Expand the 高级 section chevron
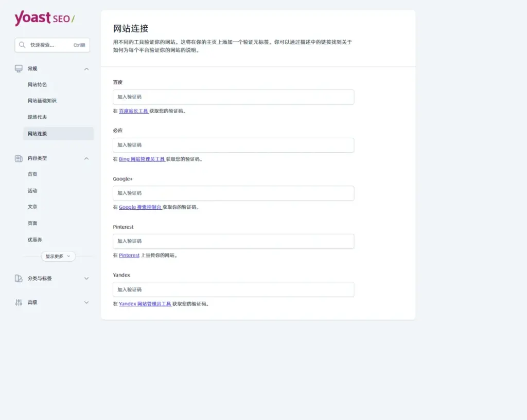This screenshot has height=420, width=527. pos(86,302)
